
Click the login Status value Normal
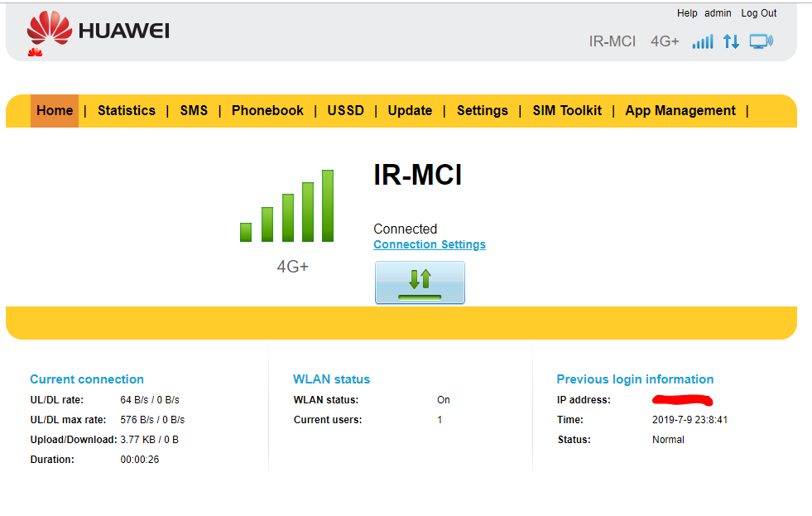coord(668,440)
